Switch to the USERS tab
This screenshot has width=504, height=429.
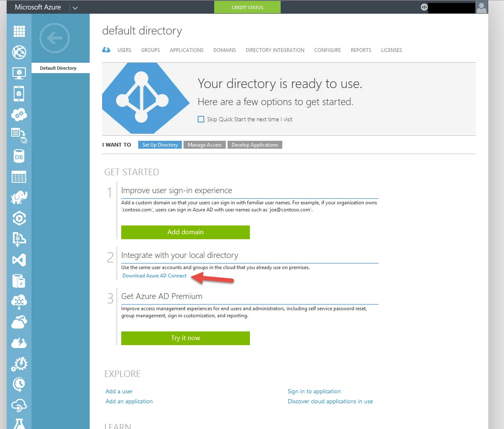[x=124, y=50]
